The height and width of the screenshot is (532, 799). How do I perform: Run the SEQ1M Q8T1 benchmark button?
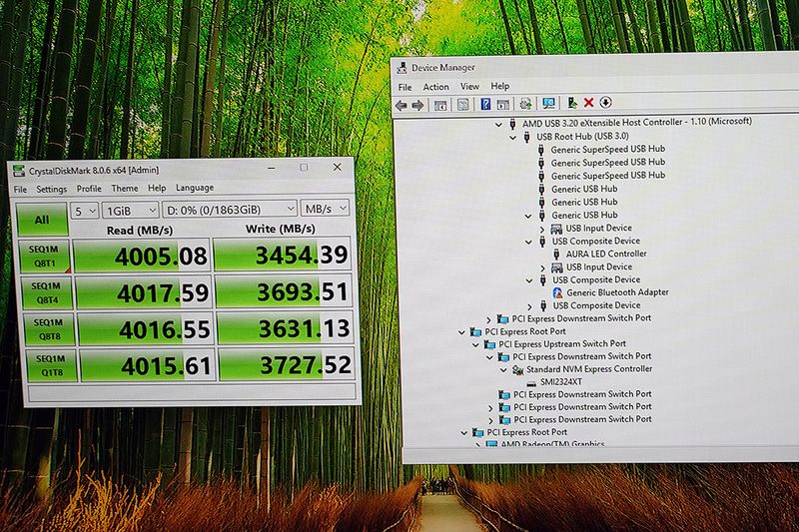(44, 257)
